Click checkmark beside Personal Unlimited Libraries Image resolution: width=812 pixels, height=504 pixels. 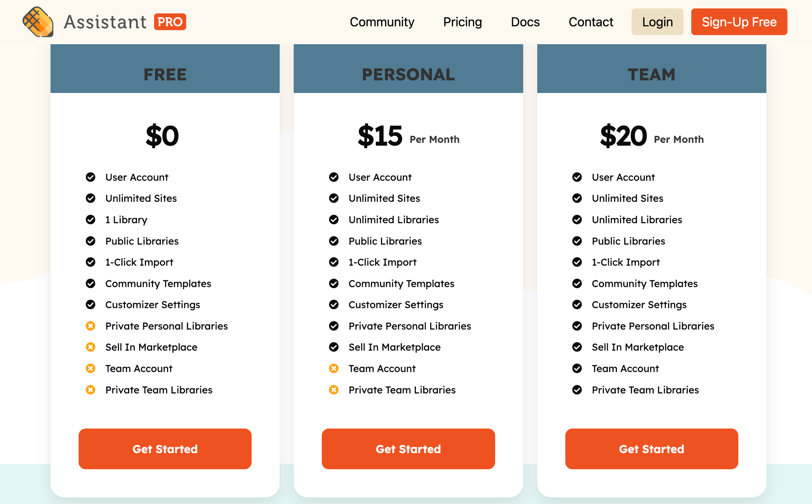334,220
